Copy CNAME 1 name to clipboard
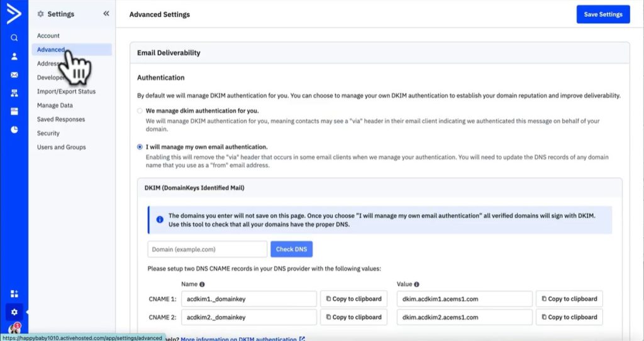644x341 pixels. pos(353,299)
